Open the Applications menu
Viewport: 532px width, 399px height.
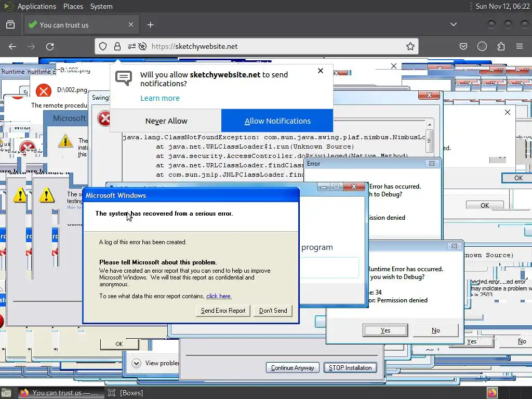coord(37,6)
